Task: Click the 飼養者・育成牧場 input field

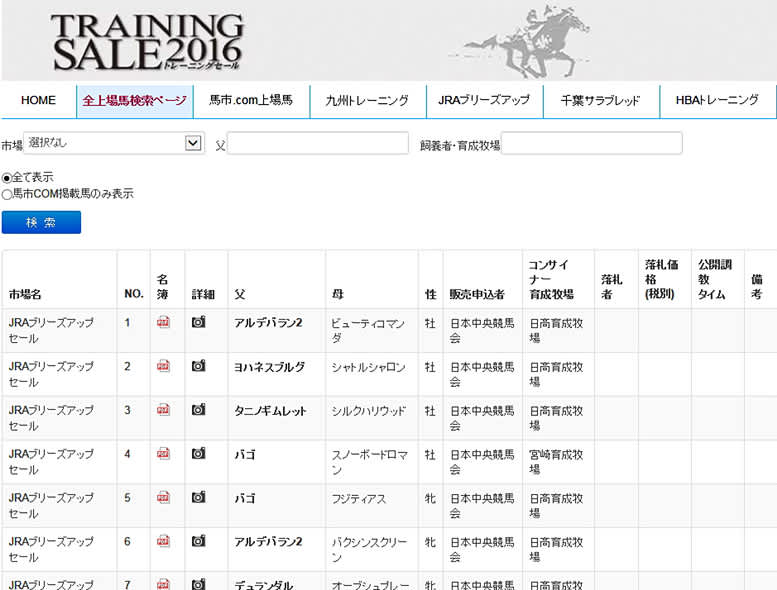Action: coord(592,143)
